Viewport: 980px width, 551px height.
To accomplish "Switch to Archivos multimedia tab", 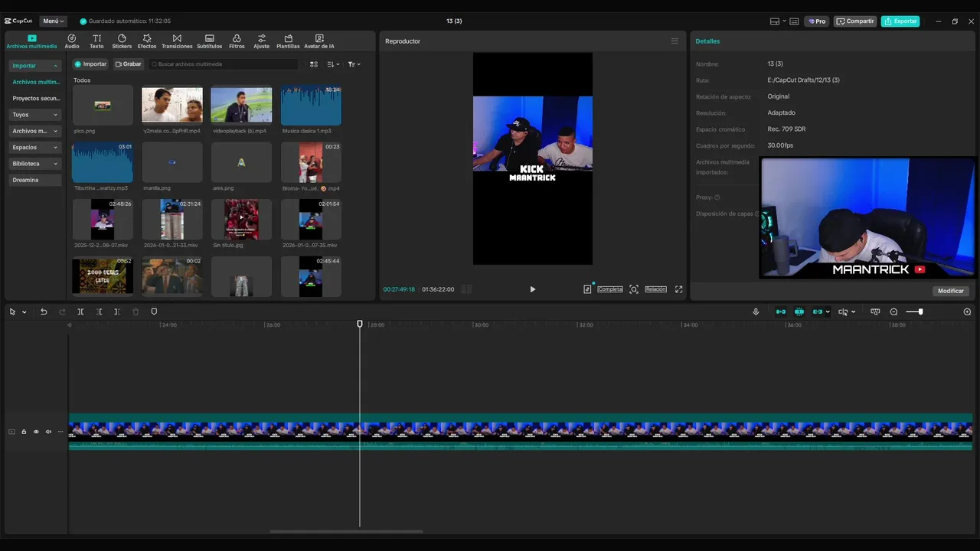I will pyautogui.click(x=31, y=41).
